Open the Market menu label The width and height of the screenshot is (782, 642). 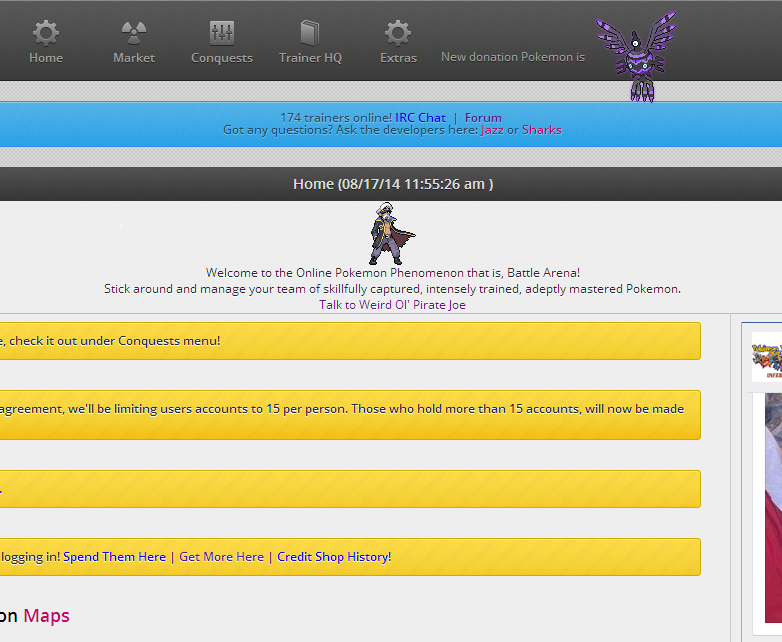[x=134, y=58]
